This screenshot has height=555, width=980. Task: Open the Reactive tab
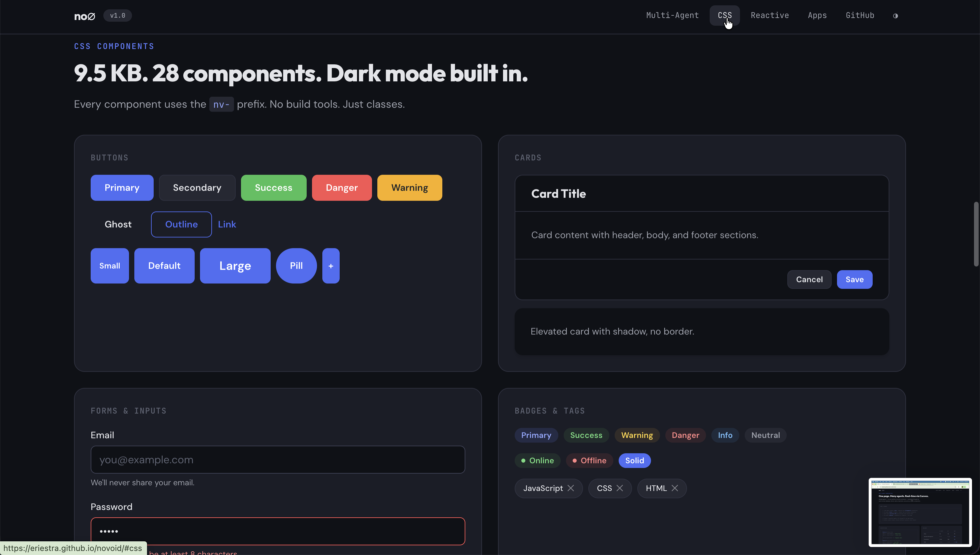click(770, 15)
